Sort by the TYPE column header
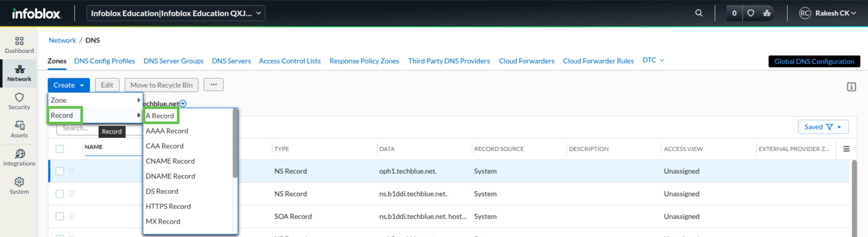 coord(281,149)
